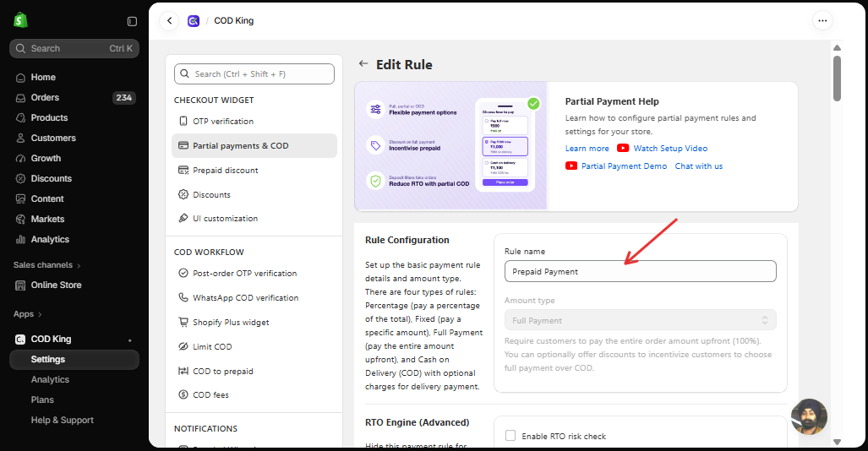This screenshot has width=868, height=451.
Task: Click the settings search field (Ctrl + Shift + F)
Action: coord(254,74)
